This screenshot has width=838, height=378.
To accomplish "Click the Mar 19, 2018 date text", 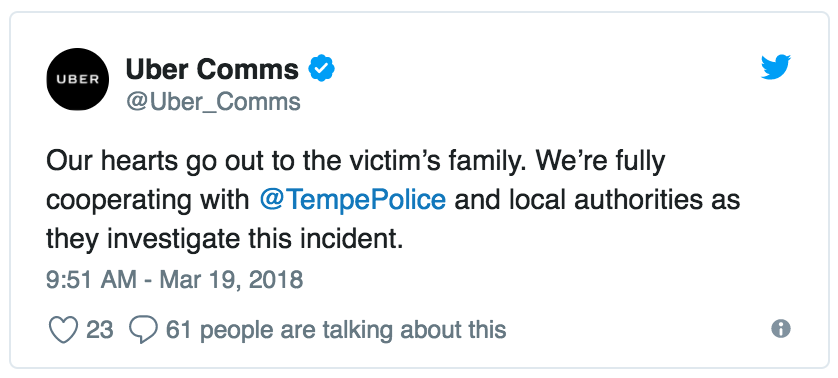I will (x=231, y=280).
